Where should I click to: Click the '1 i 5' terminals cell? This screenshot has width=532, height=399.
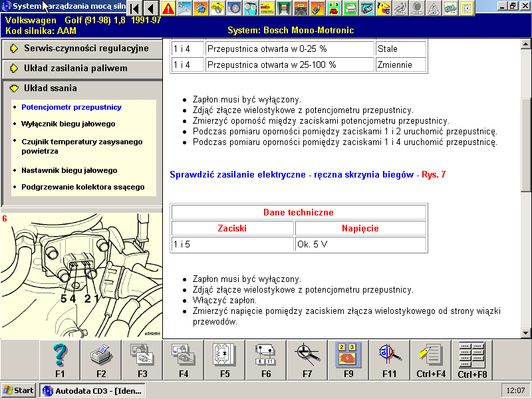232,244
